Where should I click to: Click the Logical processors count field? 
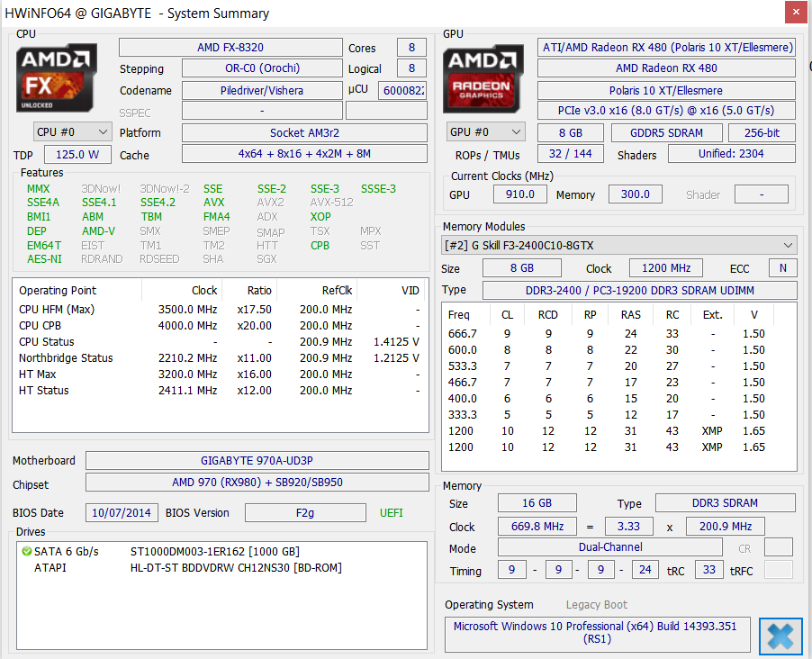(x=411, y=68)
